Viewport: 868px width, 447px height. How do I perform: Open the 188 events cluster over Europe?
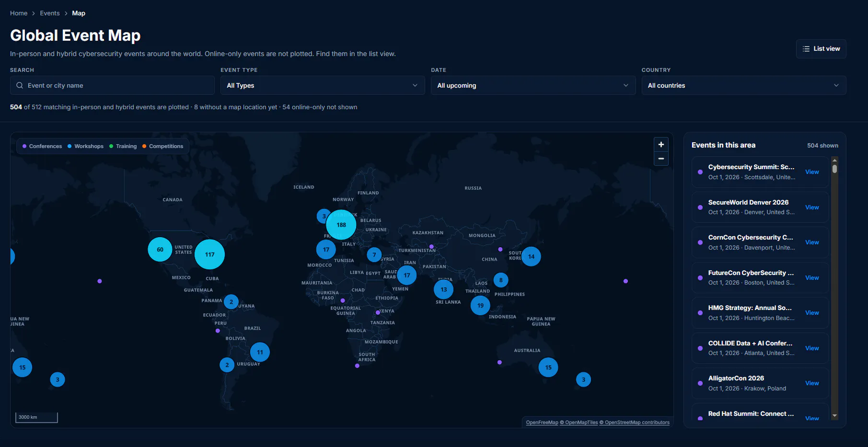(341, 225)
